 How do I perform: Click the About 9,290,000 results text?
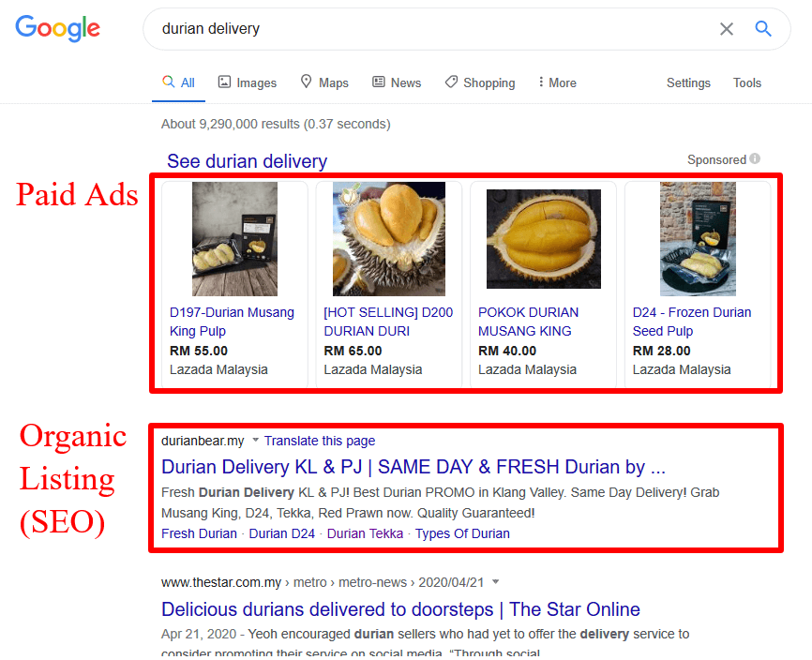click(x=276, y=125)
